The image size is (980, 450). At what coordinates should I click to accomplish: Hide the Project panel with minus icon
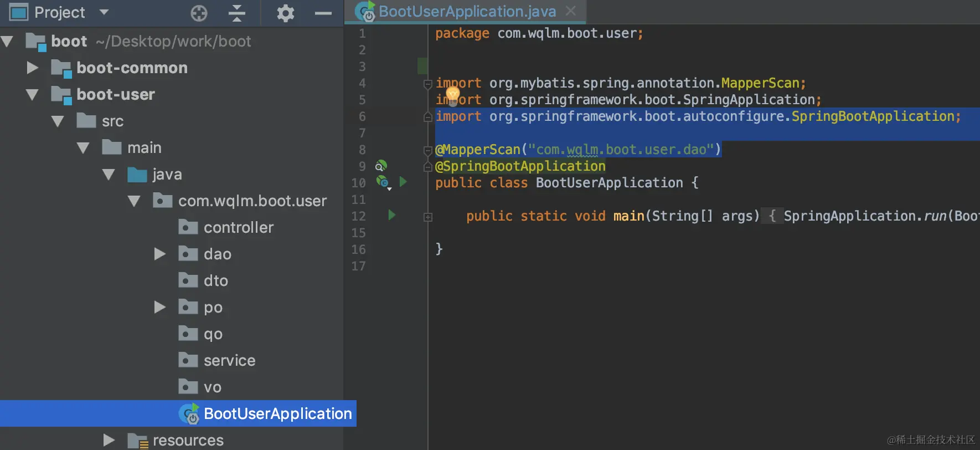click(323, 13)
